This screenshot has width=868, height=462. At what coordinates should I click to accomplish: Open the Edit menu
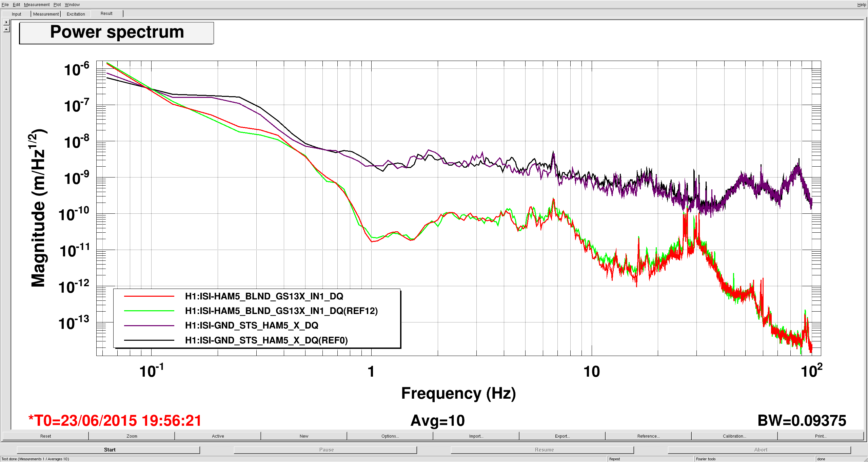16,4
